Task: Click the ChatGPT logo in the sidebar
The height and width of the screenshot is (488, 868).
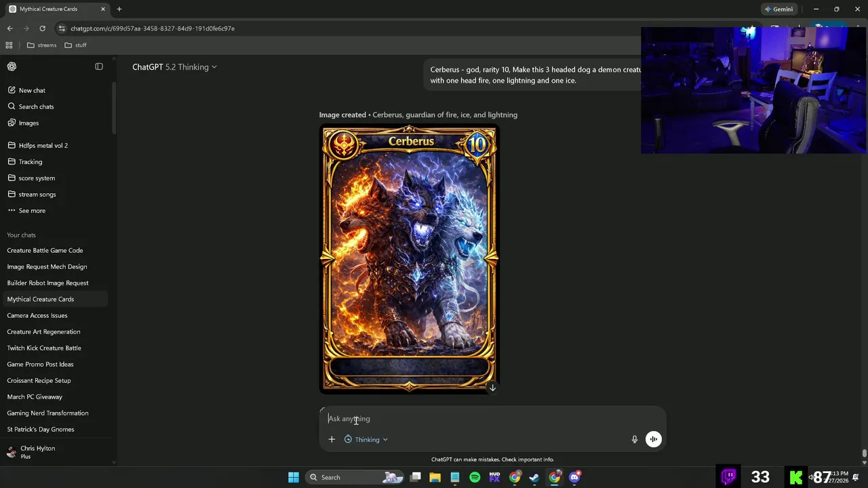Action: (12, 66)
